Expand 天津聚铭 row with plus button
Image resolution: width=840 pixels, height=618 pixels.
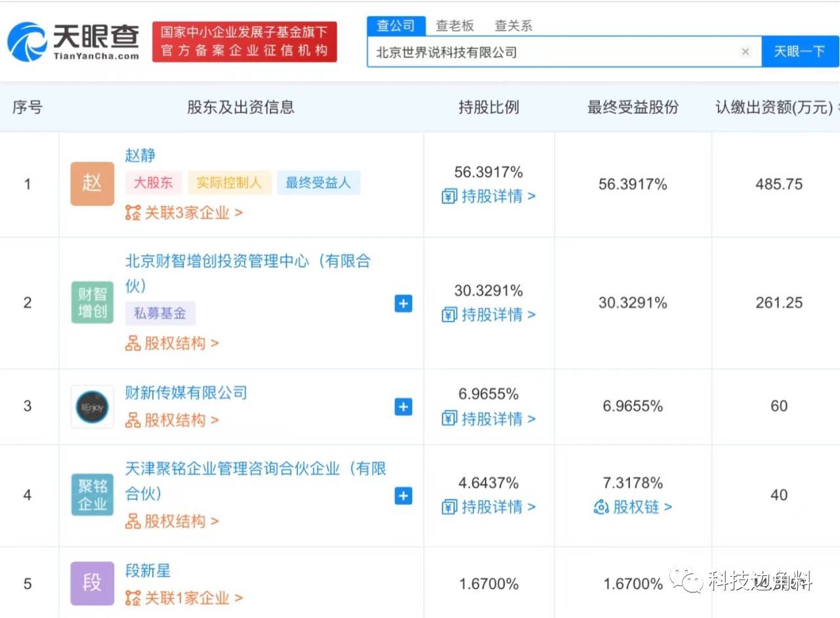click(402, 497)
